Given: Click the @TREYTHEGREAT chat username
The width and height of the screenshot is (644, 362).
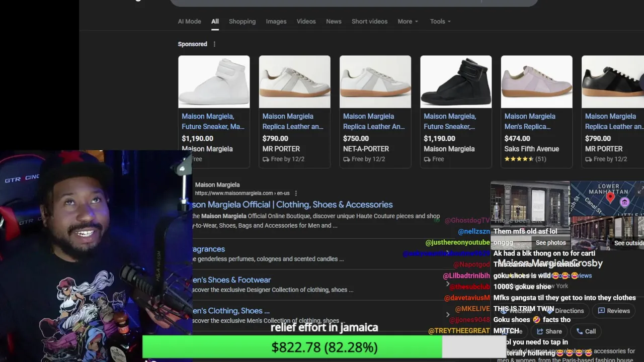Looking at the screenshot, I should coord(459,331).
